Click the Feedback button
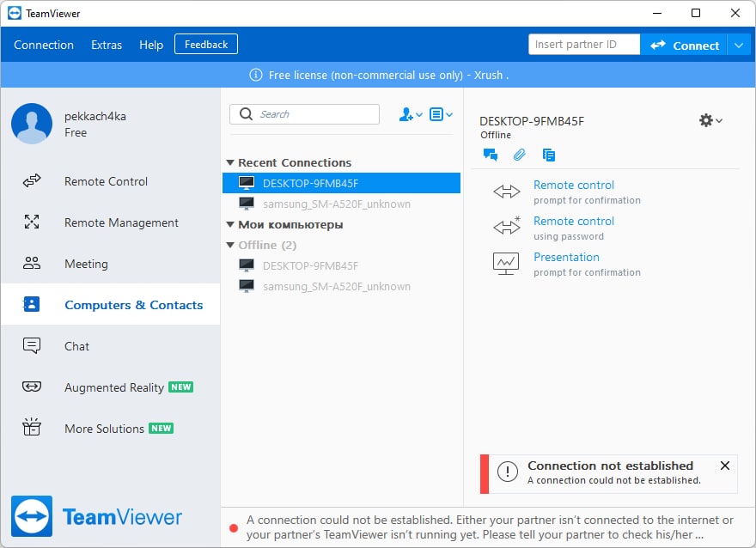 tap(206, 45)
